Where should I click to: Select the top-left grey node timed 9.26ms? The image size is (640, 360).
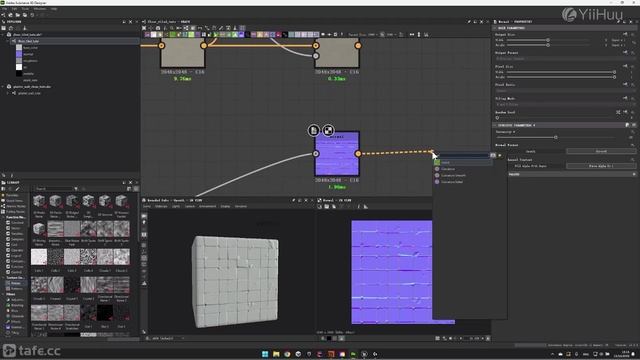(183, 53)
